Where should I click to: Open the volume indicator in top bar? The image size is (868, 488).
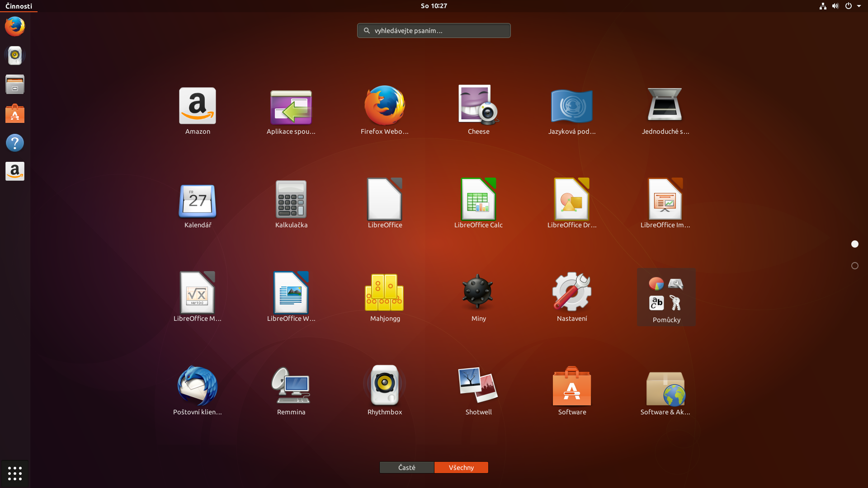835,6
